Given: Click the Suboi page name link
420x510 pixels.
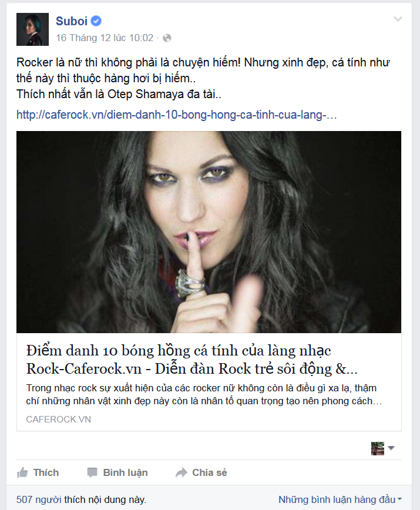Looking at the screenshot, I should pyautogui.click(x=72, y=21).
